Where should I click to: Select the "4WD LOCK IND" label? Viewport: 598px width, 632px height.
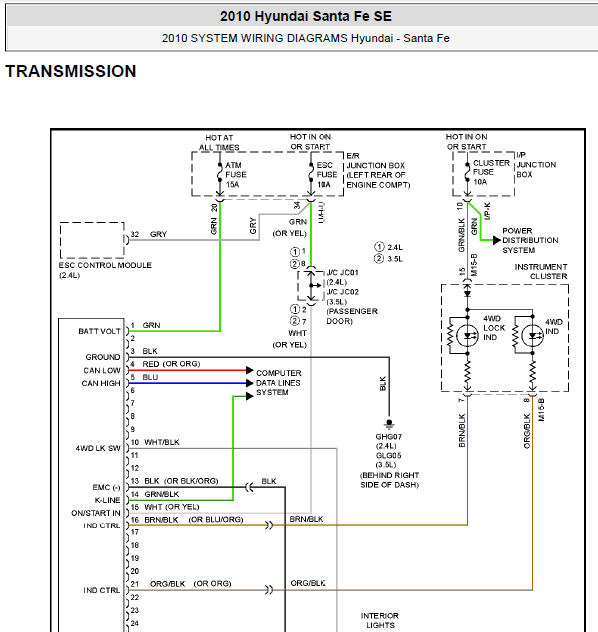[x=494, y=328]
